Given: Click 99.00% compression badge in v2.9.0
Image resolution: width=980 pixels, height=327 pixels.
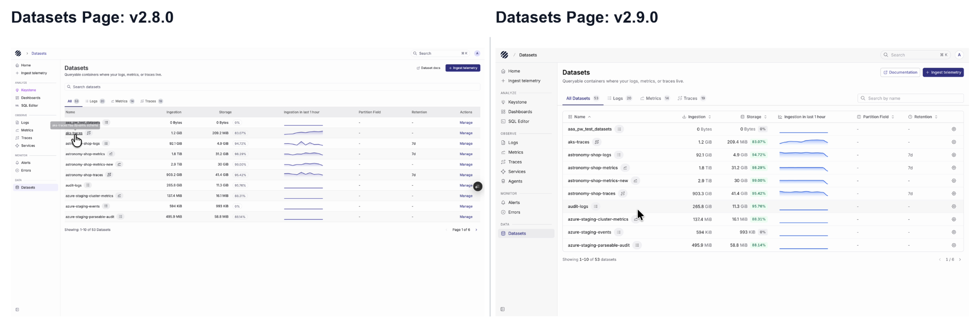Looking at the screenshot, I should coord(758,181).
